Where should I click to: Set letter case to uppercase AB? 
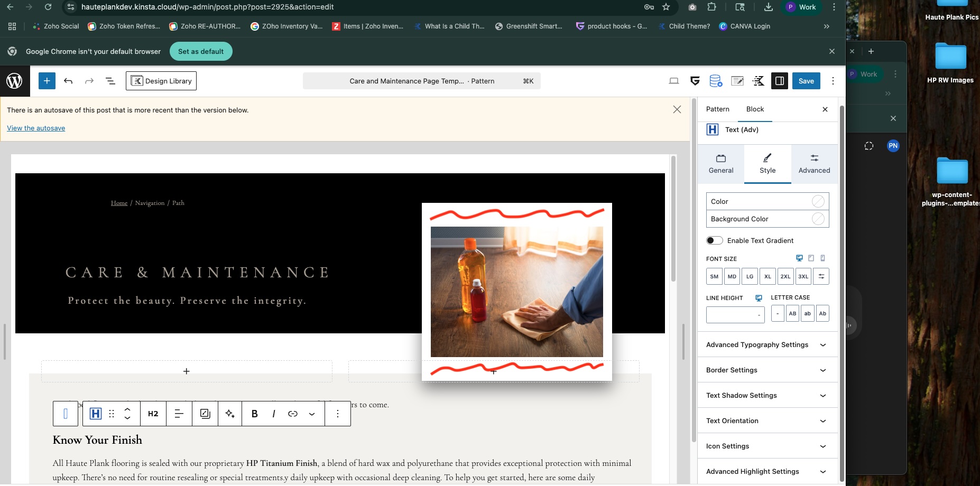(792, 313)
